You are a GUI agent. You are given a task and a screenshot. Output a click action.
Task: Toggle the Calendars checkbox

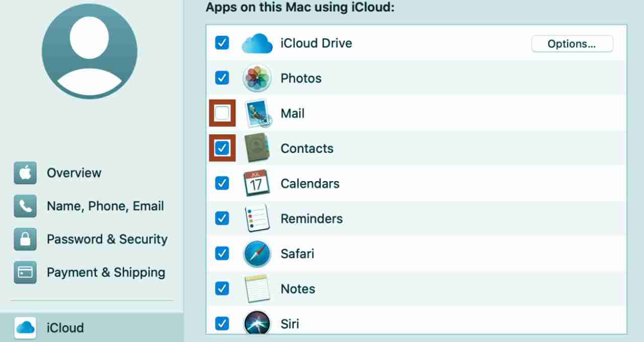pyautogui.click(x=222, y=183)
